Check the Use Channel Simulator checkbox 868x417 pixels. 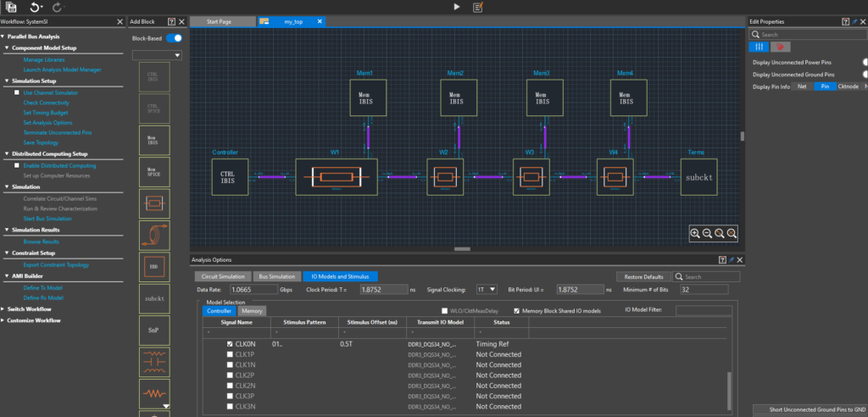click(17, 92)
